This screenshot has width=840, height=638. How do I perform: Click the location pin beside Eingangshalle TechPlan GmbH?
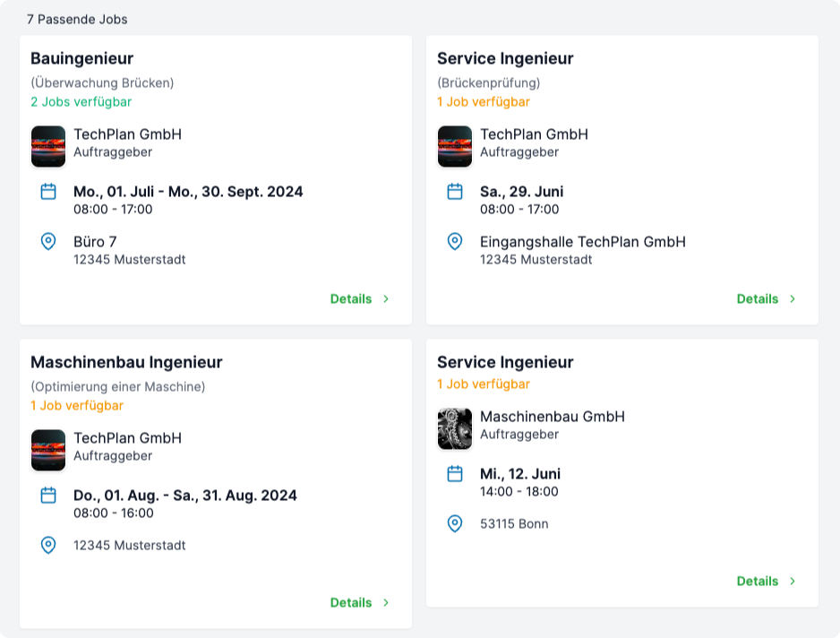[455, 242]
